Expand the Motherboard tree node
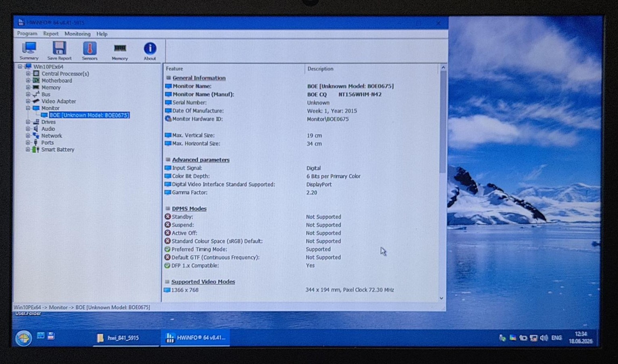Image resolution: width=618 pixels, height=364 pixels. [x=28, y=81]
